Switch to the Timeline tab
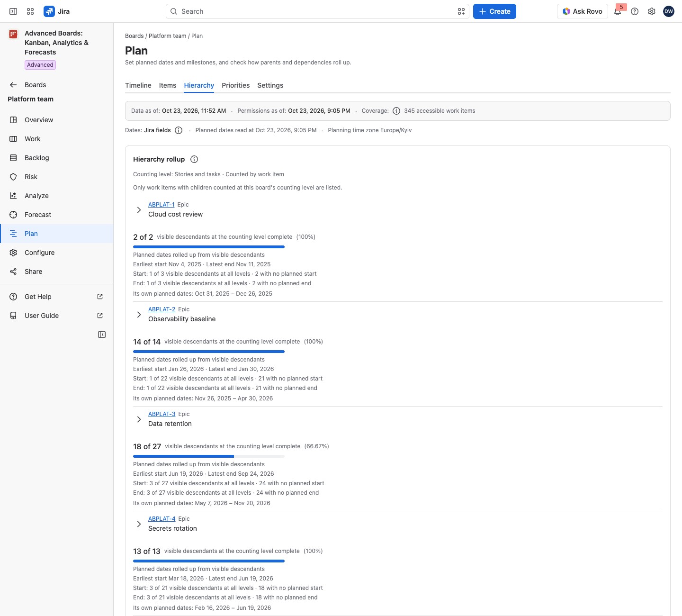The width and height of the screenshot is (682, 616). tap(138, 85)
